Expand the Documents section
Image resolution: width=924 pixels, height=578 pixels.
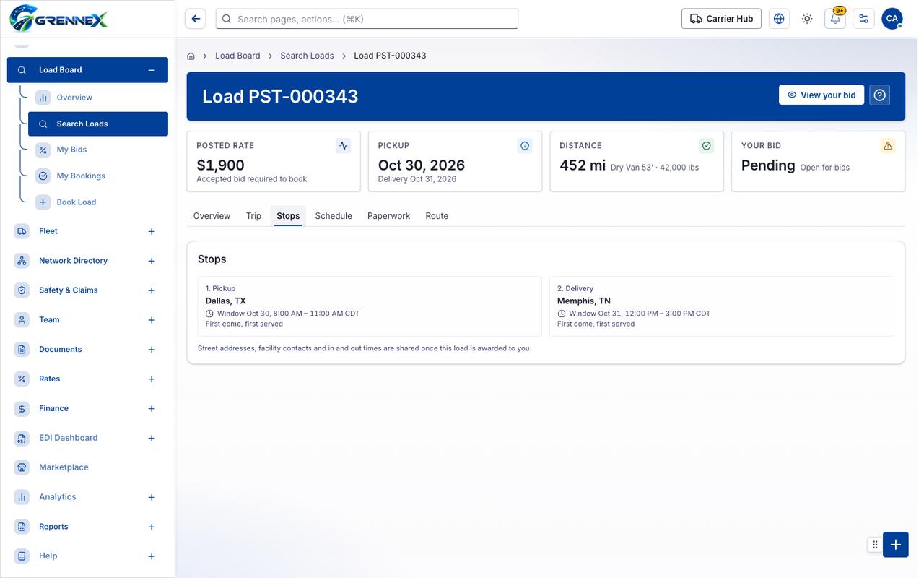152,350
